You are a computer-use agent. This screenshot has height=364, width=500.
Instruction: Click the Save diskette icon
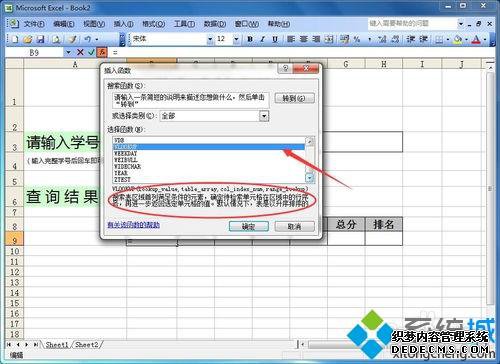[x=41, y=39]
